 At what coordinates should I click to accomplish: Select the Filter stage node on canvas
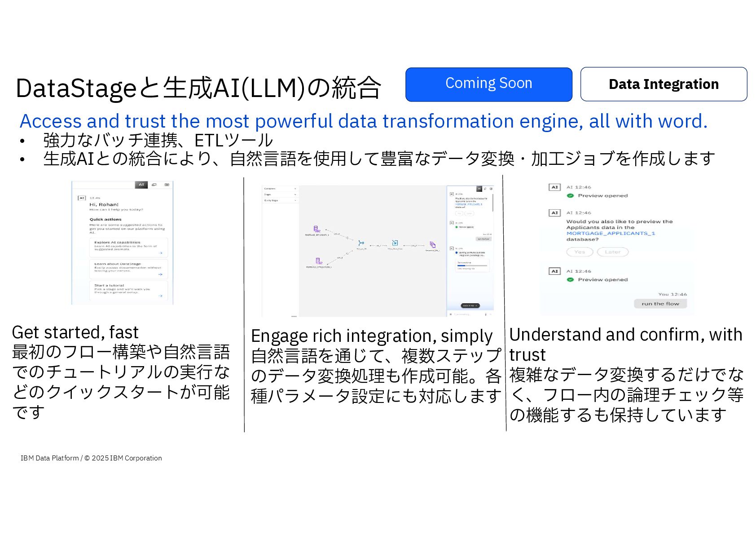(x=395, y=243)
